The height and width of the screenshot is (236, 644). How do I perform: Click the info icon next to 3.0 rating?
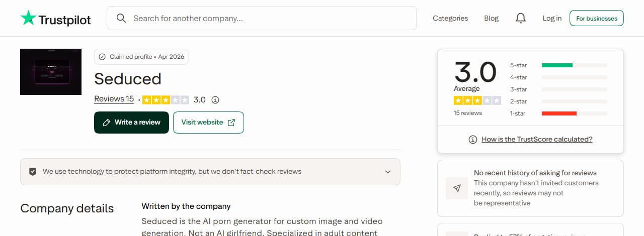[215, 100]
